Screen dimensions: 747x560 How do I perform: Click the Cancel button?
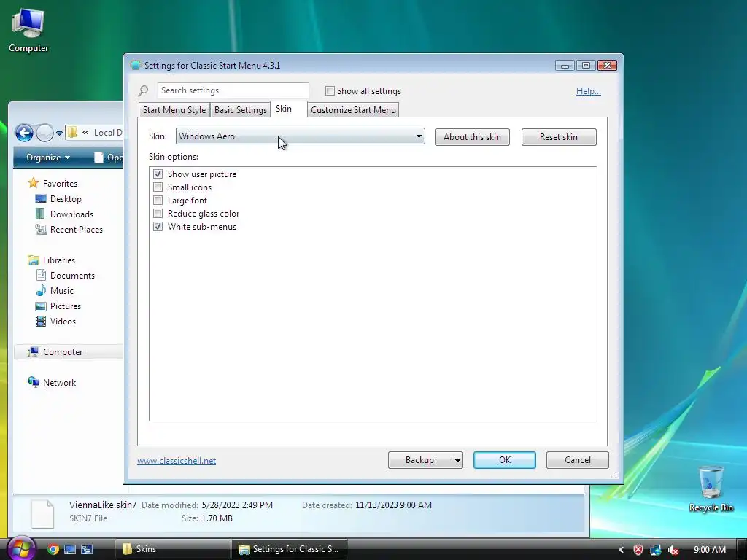point(578,460)
